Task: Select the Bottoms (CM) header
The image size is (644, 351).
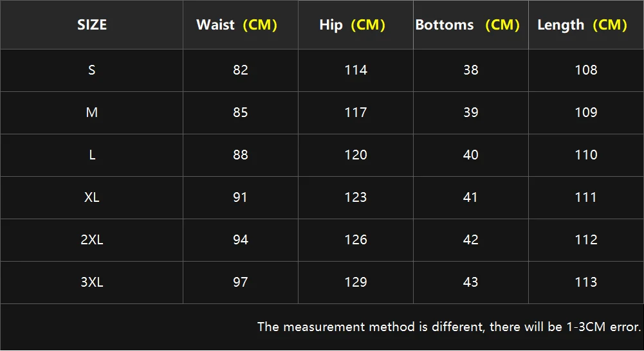Action: [x=467, y=25]
